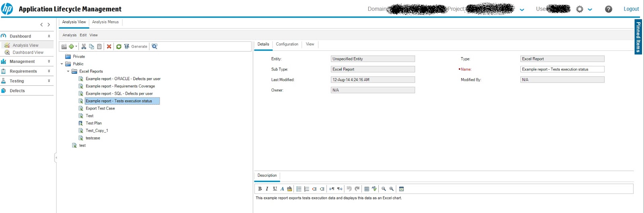Open the Project selection dropdown arrow
The height and width of the screenshot is (213, 644).
(x=522, y=10)
